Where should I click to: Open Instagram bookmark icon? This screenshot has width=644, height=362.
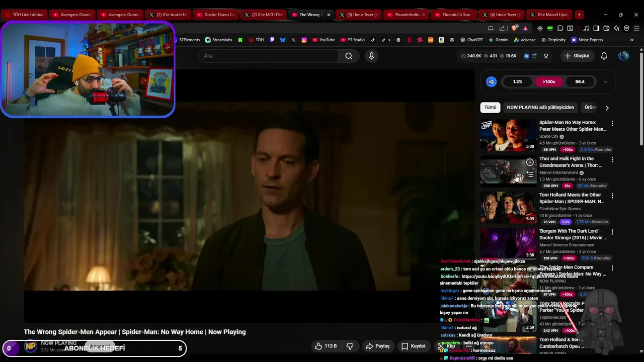click(x=304, y=40)
